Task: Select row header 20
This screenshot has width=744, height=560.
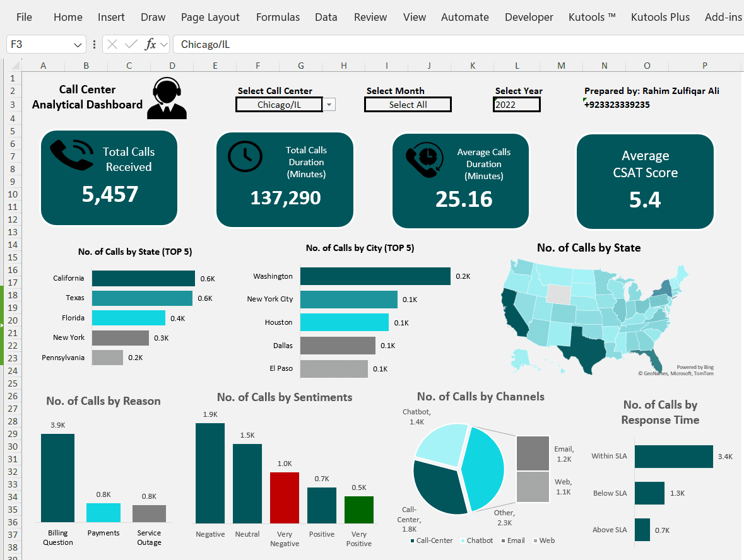Action: coord(13,320)
